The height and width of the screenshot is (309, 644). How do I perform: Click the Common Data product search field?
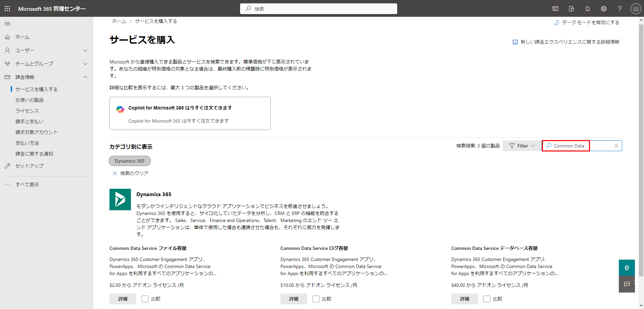582,146
